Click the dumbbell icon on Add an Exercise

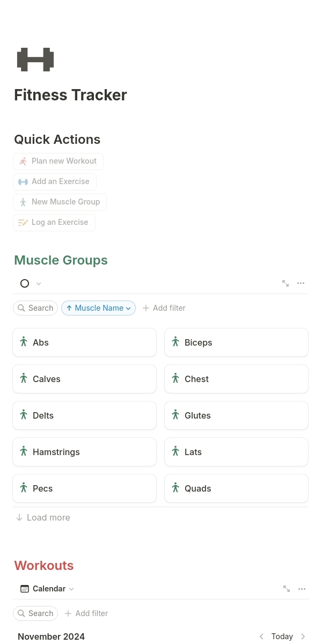coord(23,181)
